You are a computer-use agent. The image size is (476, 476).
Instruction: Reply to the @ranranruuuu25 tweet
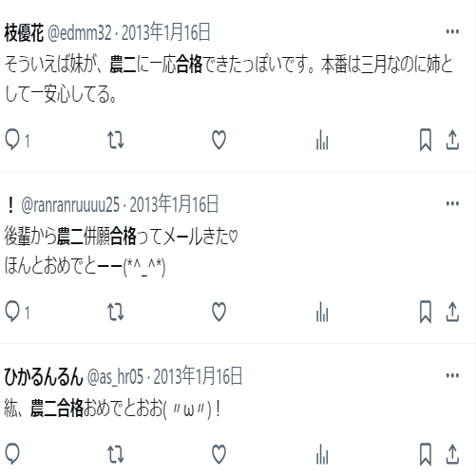tap(12, 312)
